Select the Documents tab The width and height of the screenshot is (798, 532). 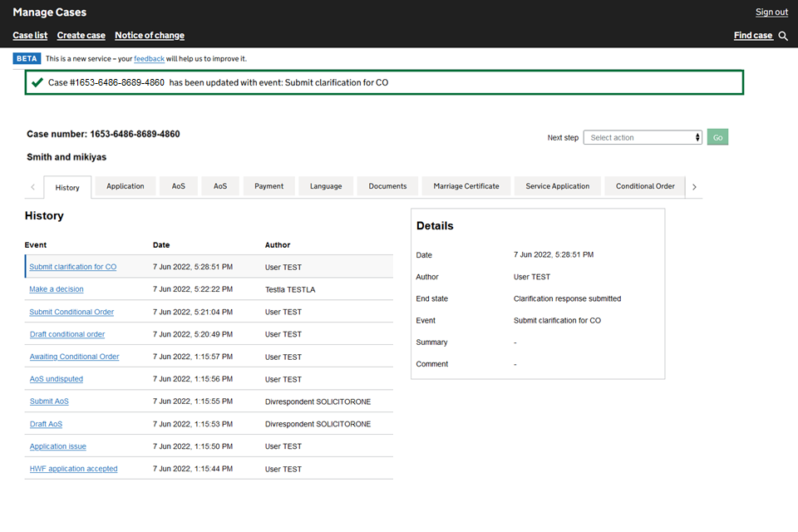(387, 186)
